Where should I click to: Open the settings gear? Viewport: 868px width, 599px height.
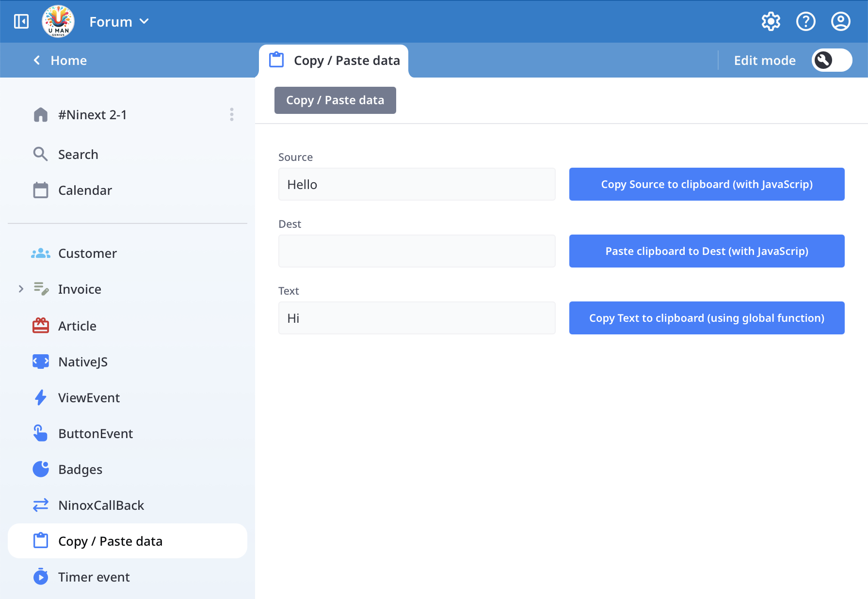[x=771, y=21]
